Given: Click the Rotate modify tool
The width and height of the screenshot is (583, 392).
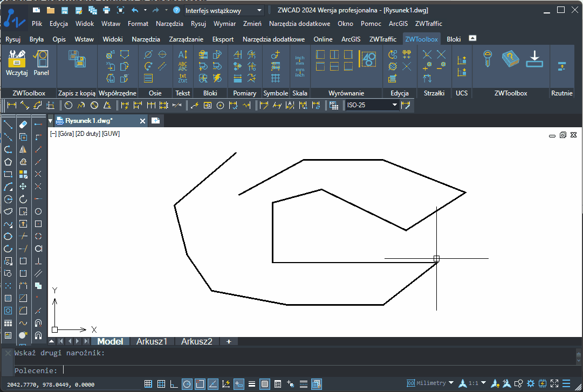Looking at the screenshot, I should (23, 199).
